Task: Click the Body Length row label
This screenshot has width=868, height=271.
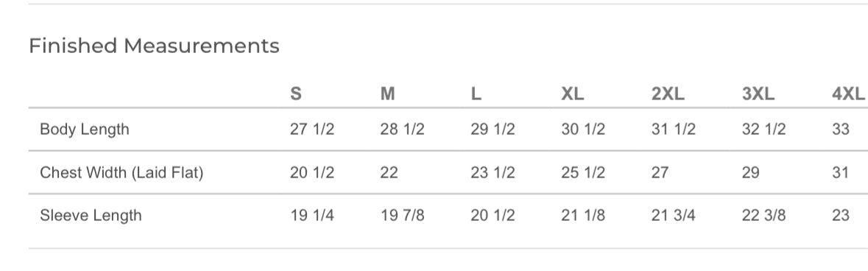Action: (84, 130)
